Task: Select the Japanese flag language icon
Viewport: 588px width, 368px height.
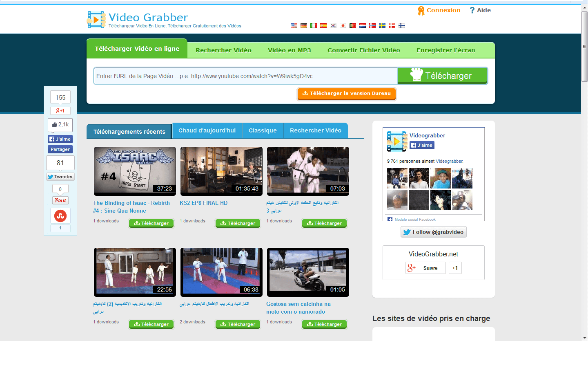Action: coord(343,25)
